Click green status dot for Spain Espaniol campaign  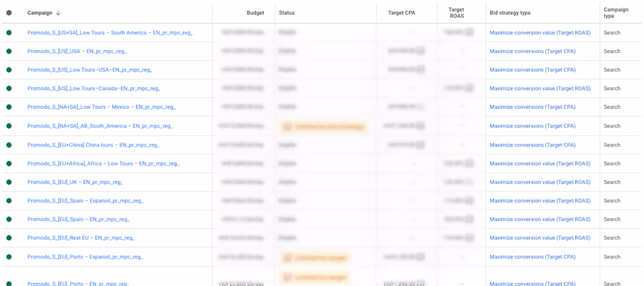coord(9,201)
